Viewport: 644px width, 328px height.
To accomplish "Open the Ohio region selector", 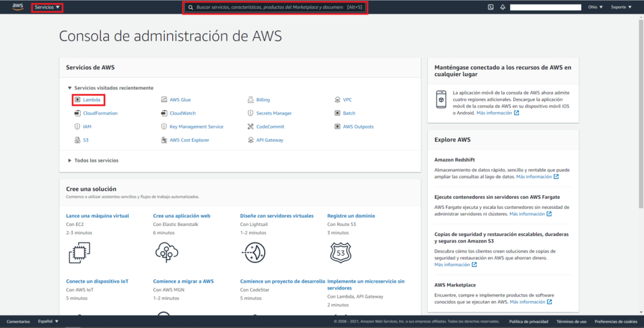I will coord(595,8).
